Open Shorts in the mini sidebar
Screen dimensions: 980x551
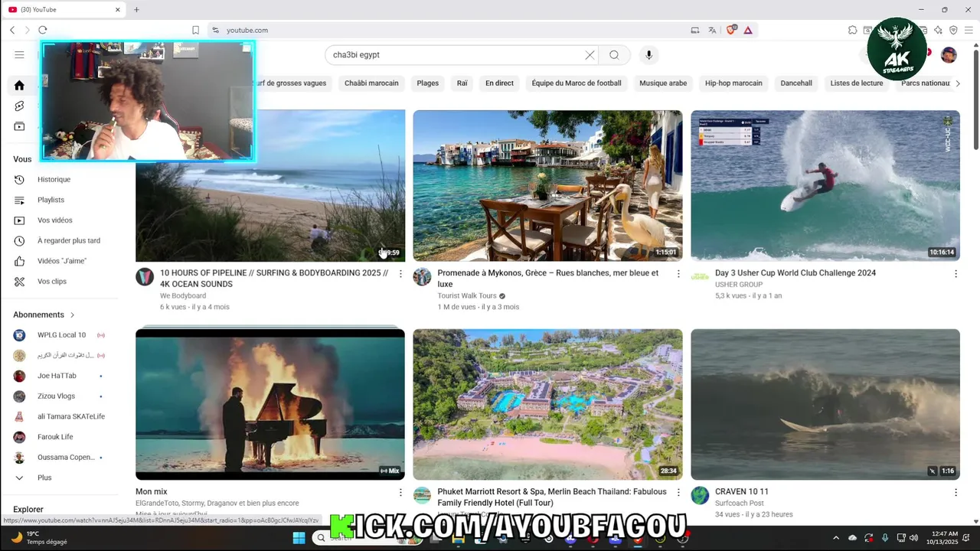point(19,106)
